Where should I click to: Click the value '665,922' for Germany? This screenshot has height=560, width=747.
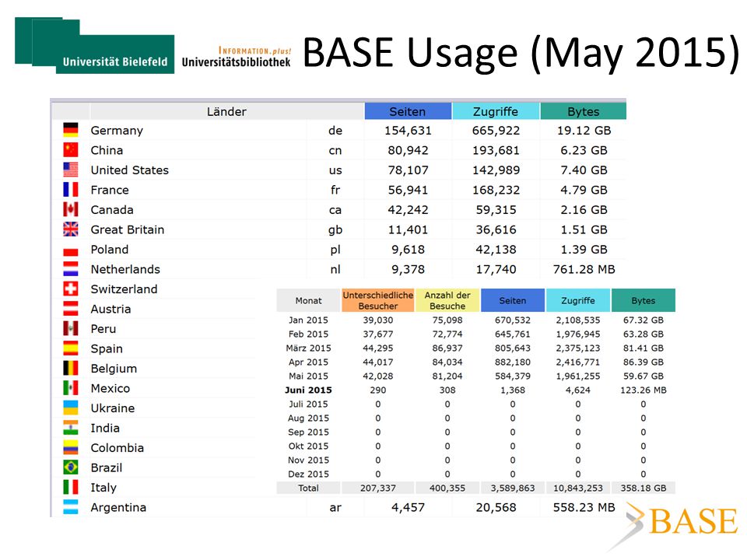[x=496, y=131]
